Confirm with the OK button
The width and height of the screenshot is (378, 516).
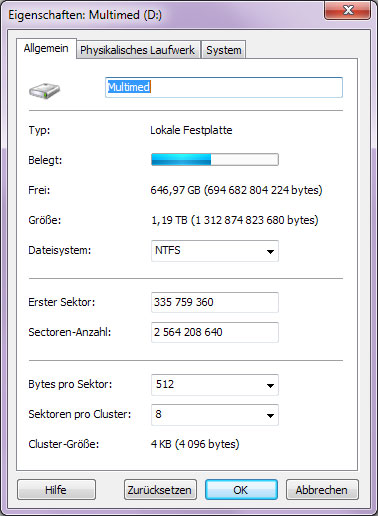241,490
